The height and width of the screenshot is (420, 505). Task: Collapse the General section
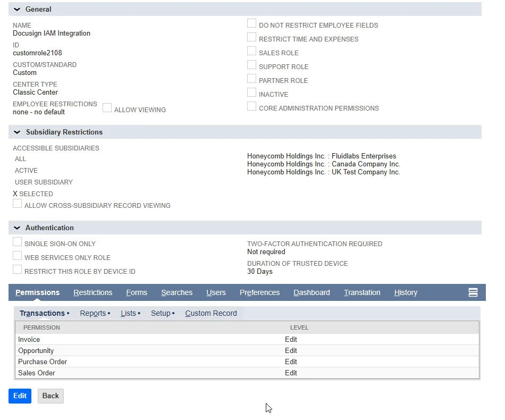pos(17,10)
